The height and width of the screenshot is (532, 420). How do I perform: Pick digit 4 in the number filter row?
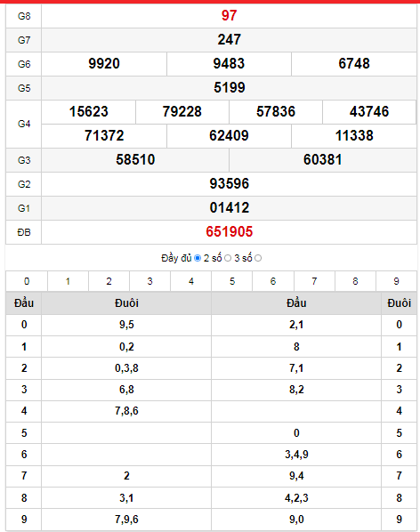point(191,281)
